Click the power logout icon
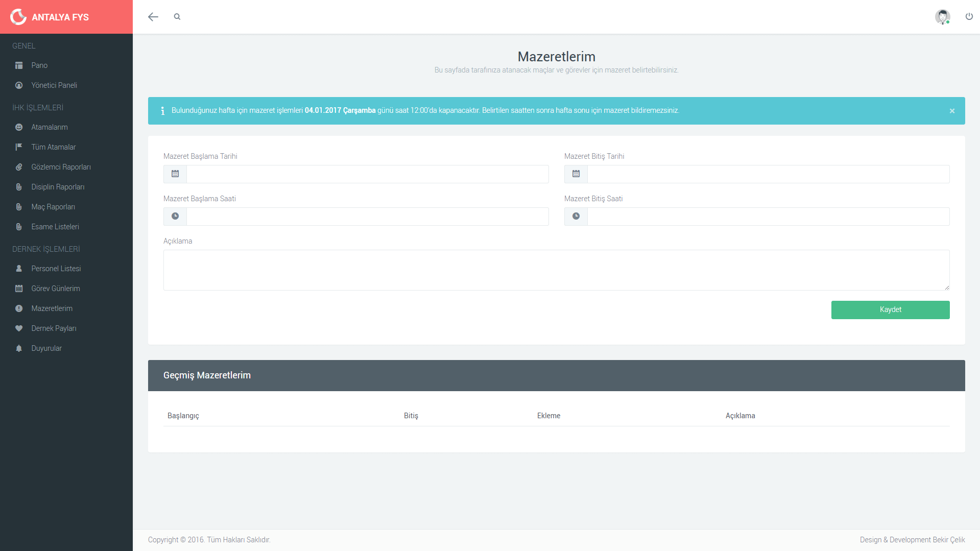 969,17
